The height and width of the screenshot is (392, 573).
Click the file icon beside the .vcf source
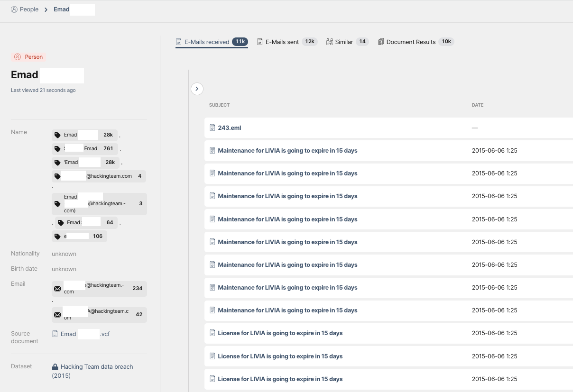[55, 334]
